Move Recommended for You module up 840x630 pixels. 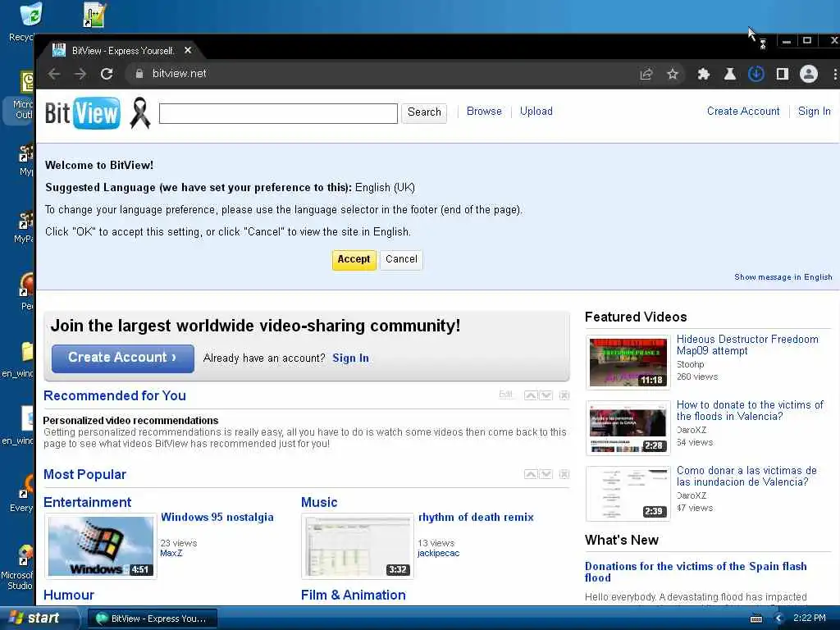(x=531, y=395)
